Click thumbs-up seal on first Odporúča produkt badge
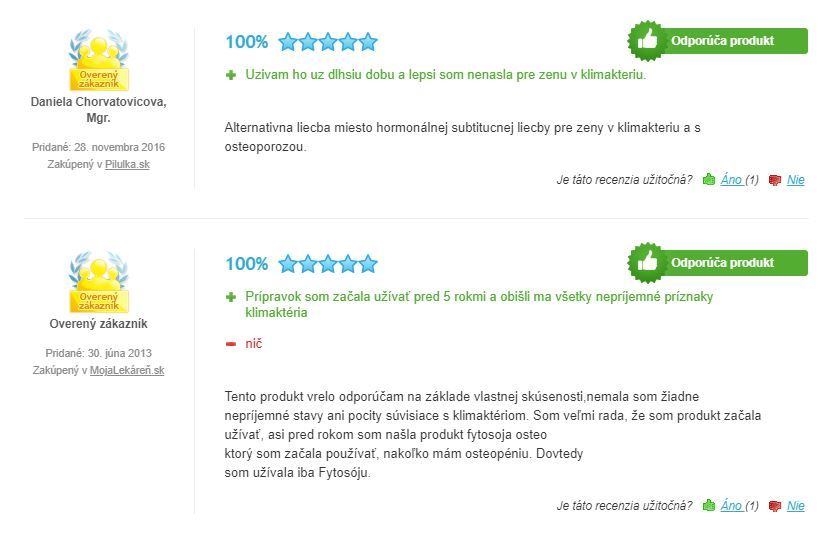This screenshot has width=827, height=538. [x=647, y=41]
